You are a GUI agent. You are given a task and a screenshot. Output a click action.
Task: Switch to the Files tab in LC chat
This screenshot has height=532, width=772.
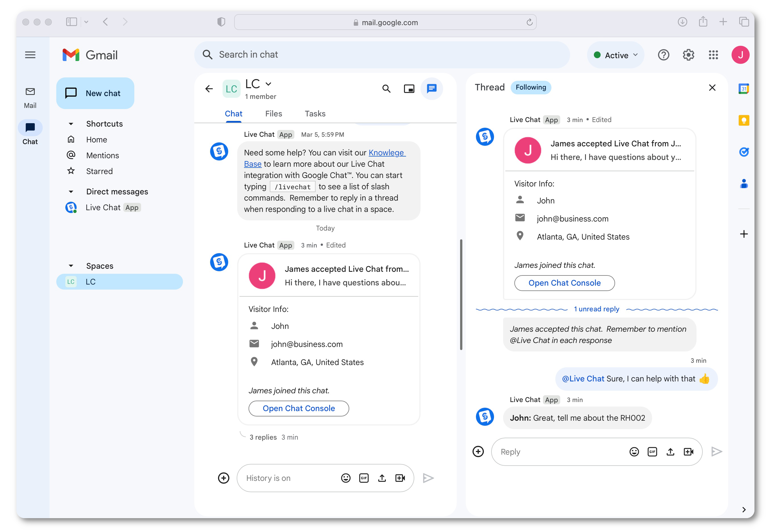coord(273,114)
